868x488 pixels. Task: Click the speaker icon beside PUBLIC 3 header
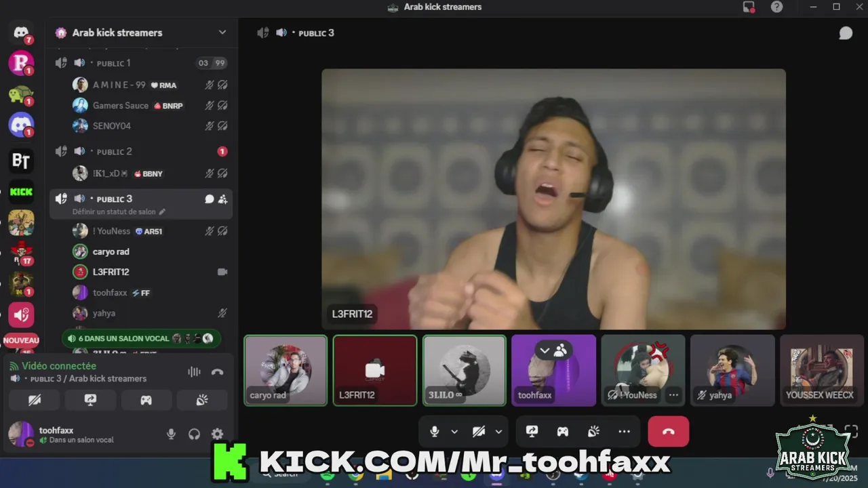(281, 33)
